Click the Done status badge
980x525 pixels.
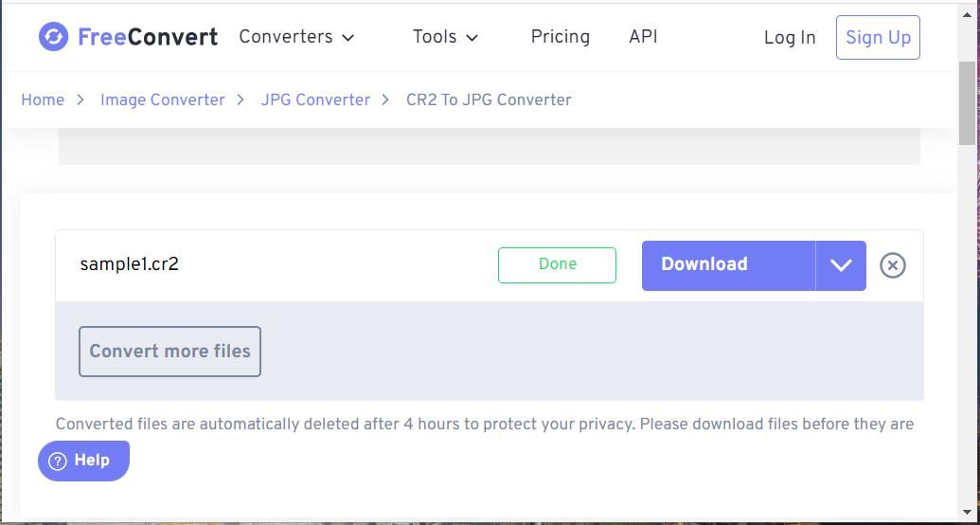(x=557, y=264)
